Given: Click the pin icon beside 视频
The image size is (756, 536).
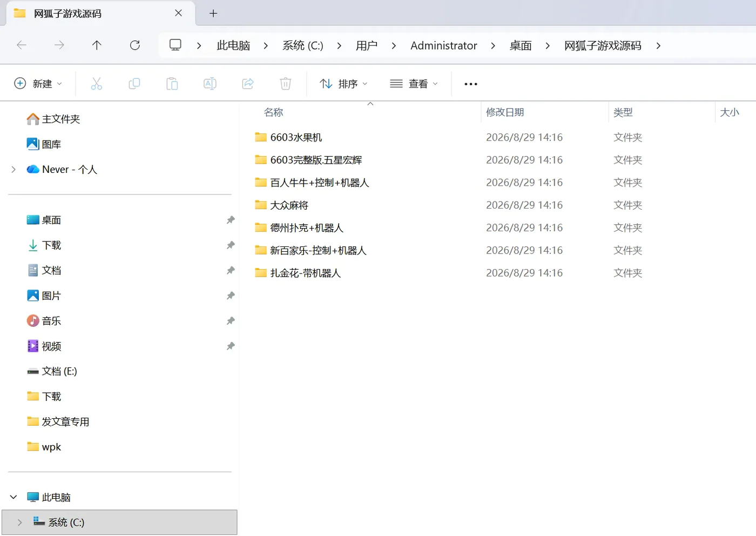Looking at the screenshot, I should [x=231, y=346].
